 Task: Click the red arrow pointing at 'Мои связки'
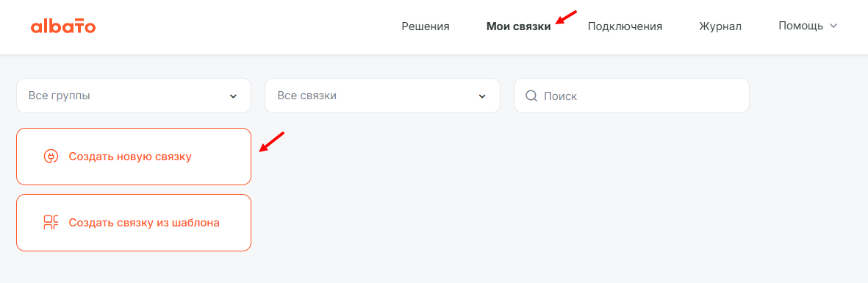click(567, 17)
